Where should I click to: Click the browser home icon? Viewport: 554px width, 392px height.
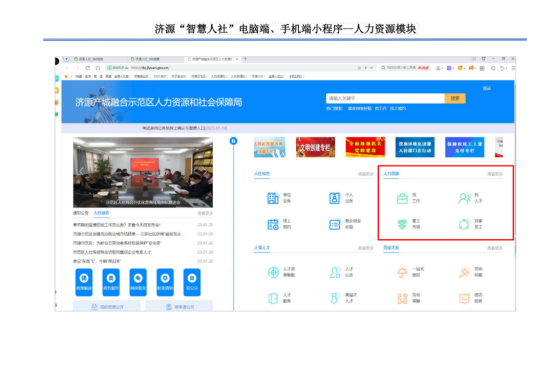tap(98, 68)
